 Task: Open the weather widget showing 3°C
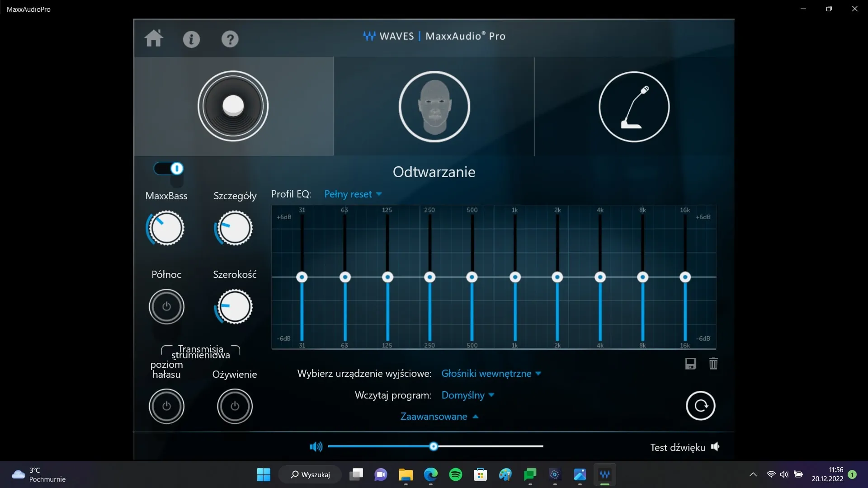tap(39, 474)
